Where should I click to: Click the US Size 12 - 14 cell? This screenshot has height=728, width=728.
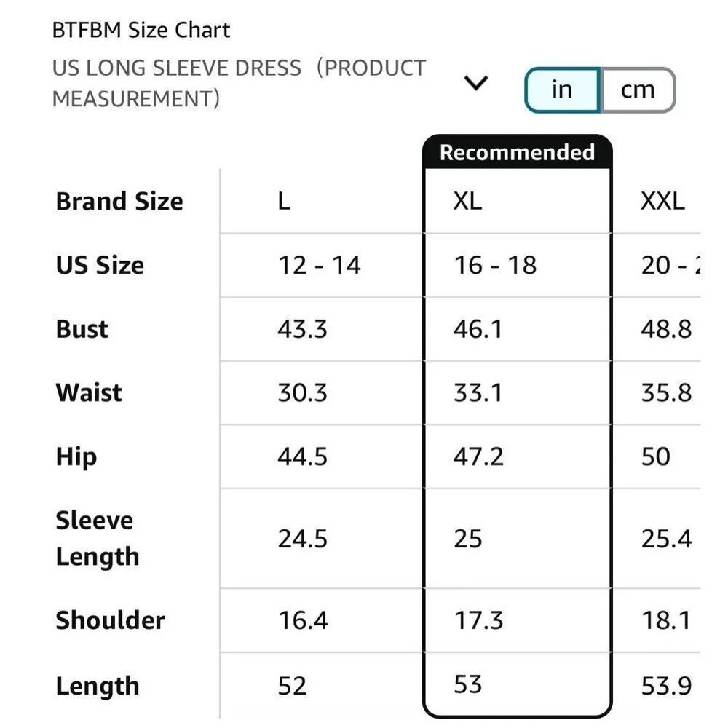coord(319,265)
